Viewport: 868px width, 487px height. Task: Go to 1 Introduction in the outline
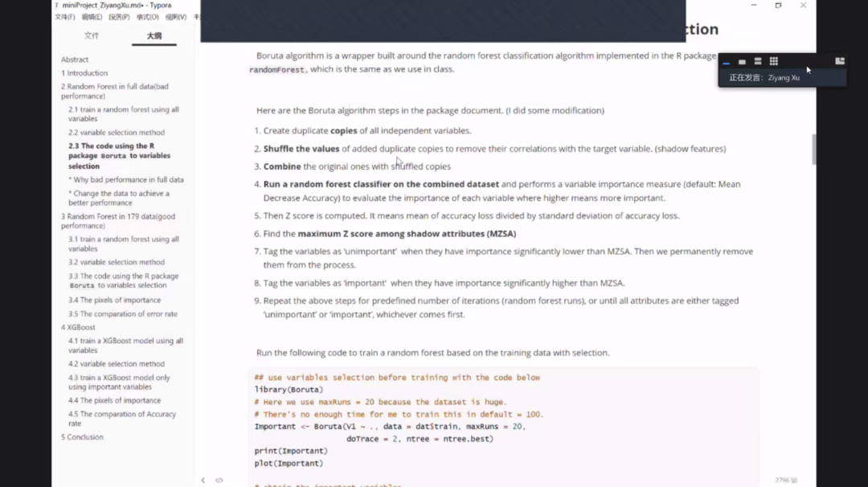84,73
